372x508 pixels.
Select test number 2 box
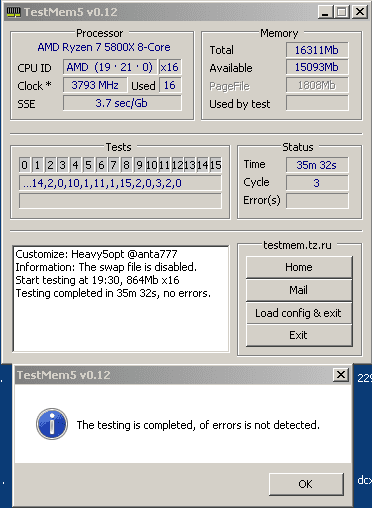(x=50, y=165)
